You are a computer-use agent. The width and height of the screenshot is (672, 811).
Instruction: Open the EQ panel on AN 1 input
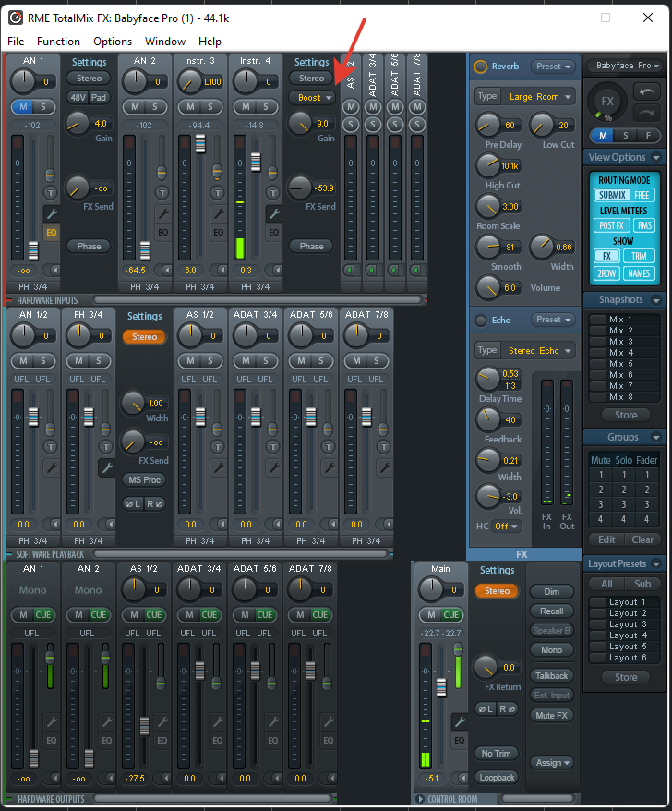pyautogui.click(x=51, y=233)
